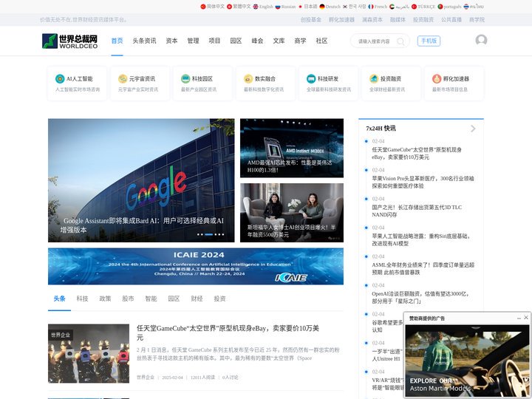Viewport: 532px width, 399px height.
Task: Choose Portuguese language flag
Action: 449,7
